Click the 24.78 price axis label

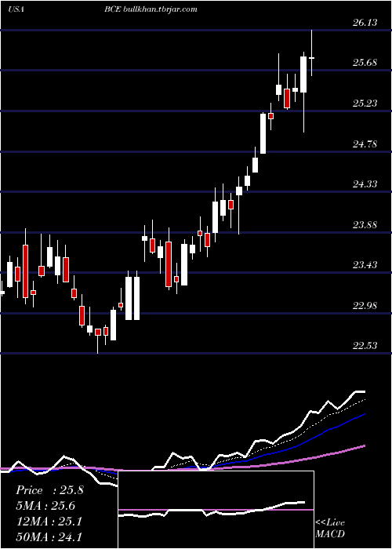point(365,144)
